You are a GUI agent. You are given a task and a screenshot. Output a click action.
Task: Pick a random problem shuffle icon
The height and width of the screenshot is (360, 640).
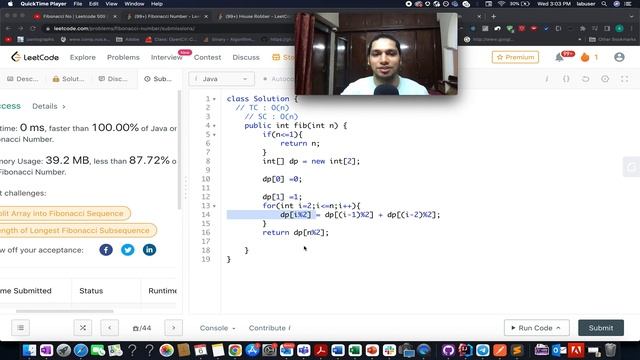click(x=82, y=328)
